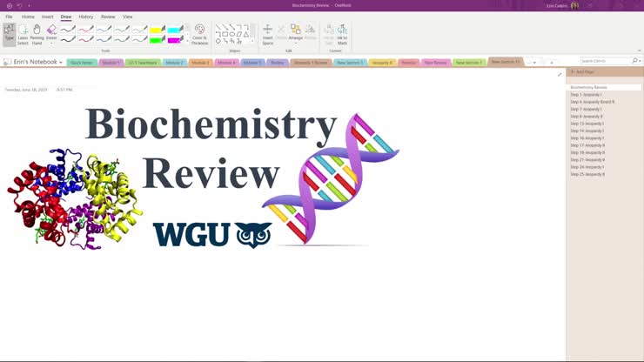Viewport: 644px width, 362px height.
Task: Select the first straight line shape
Action: click(x=218, y=27)
